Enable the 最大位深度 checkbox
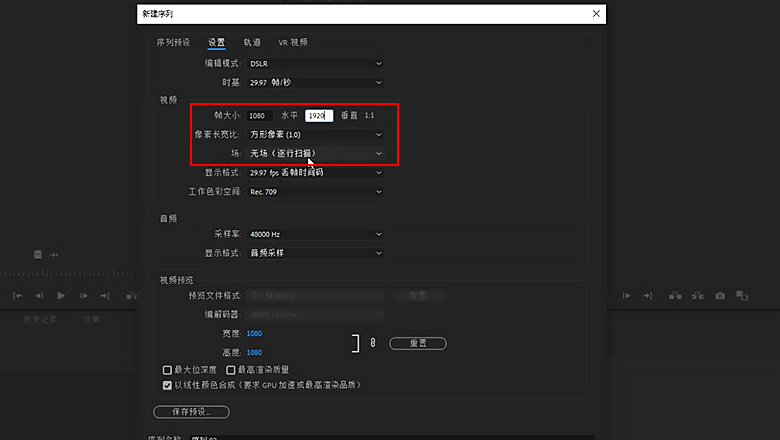The height and width of the screenshot is (440, 780). pos(167,370)
